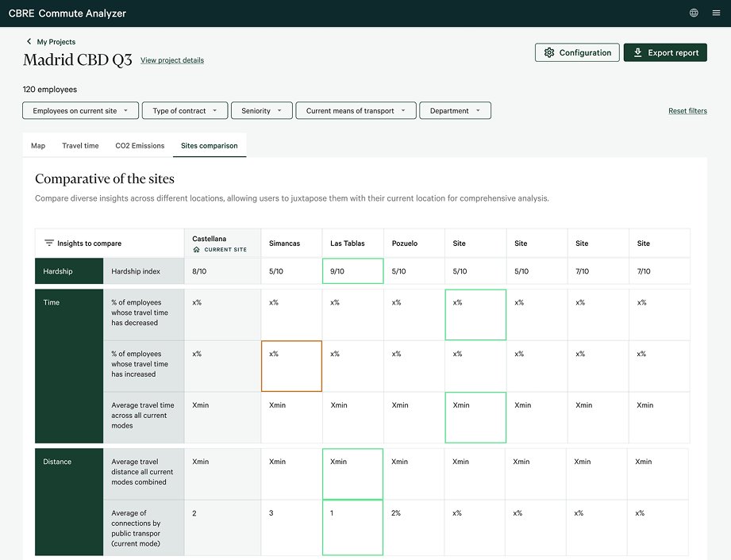Image resolution: width=731 pixels, height=560 pixels.
Task: Expand the Seniority filter dropdown
Action: click(262, 110)
